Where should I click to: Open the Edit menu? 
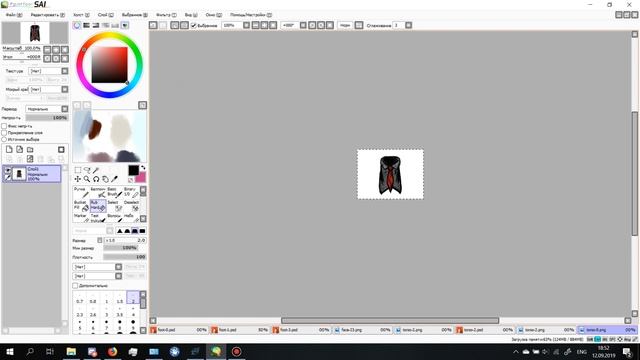(x=47, y=15)
